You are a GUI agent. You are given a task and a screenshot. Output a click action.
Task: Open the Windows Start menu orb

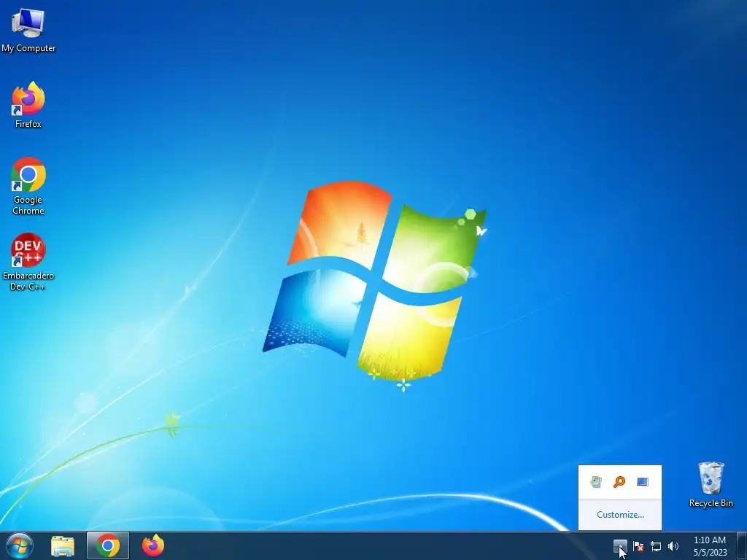(20, 545)
